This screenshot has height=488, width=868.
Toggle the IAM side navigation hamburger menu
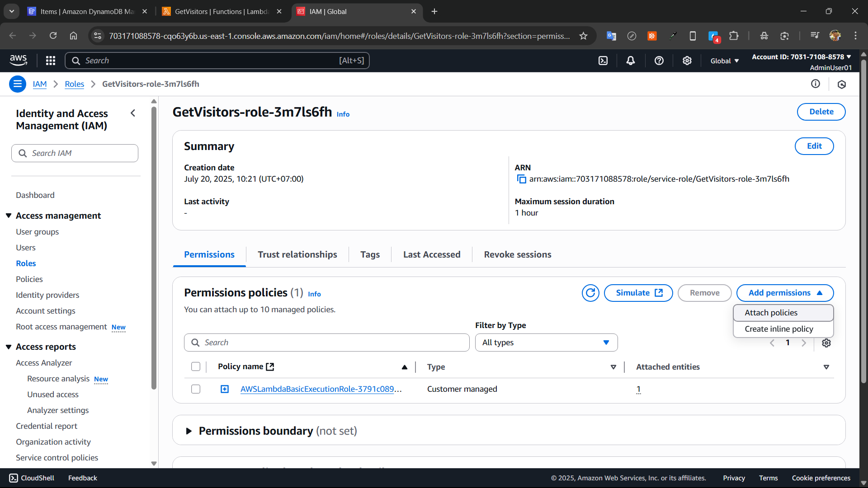coord(18,84)
